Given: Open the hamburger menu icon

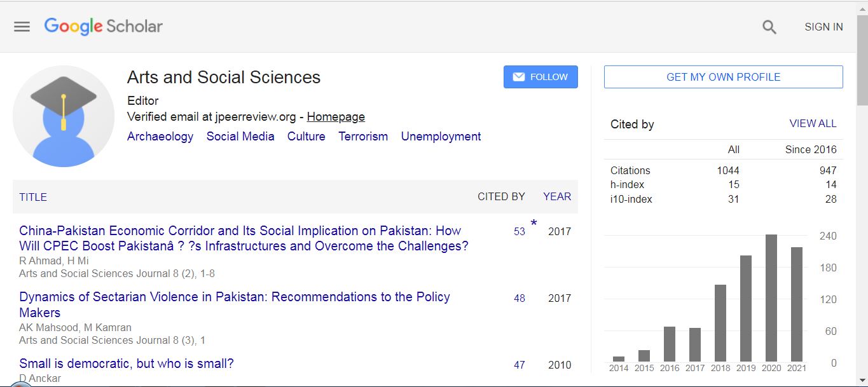Looking at the screenshot, I should click(x=22, y=27).
